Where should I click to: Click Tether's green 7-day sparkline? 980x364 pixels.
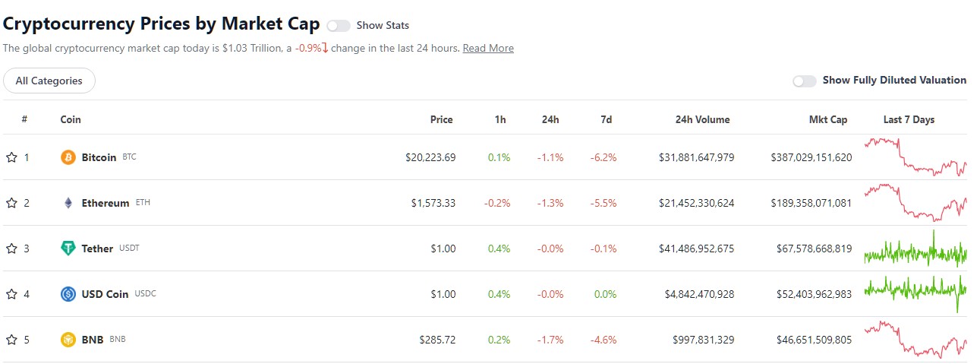(915, 248)
